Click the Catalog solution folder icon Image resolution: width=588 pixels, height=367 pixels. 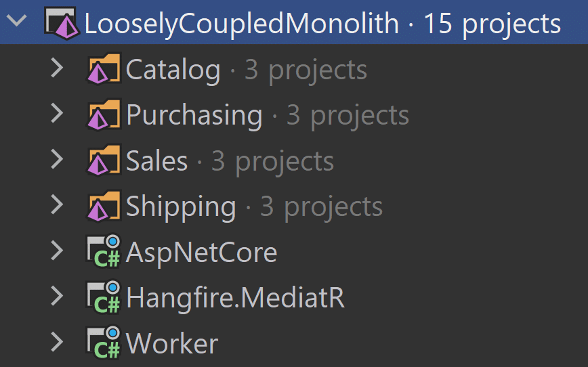(104, 68)
